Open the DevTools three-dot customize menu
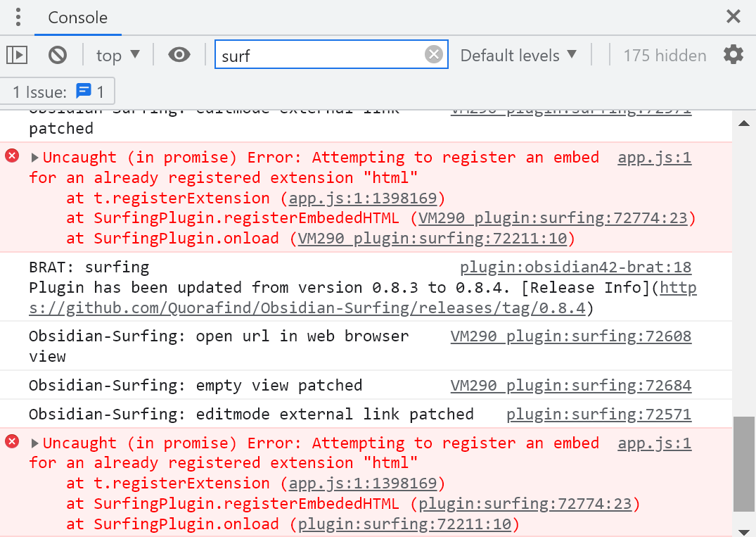The width and height of the screenshot is (756, 537). click(x=18, y=17)
